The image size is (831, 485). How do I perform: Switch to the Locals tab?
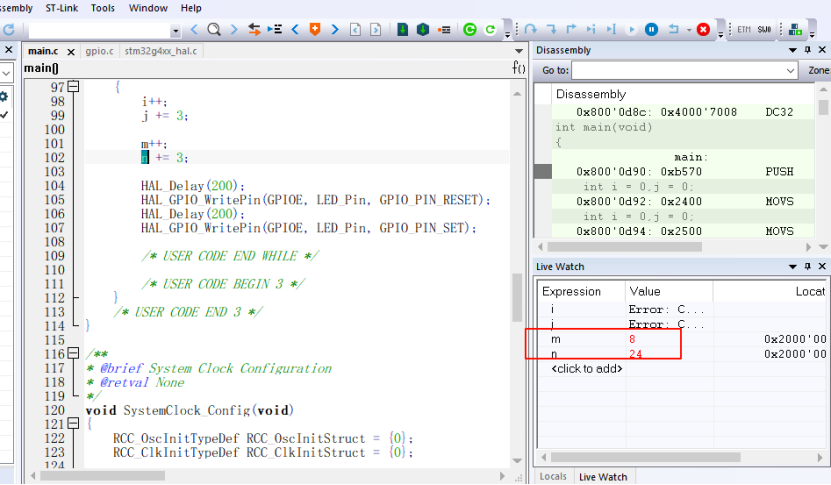553,477
